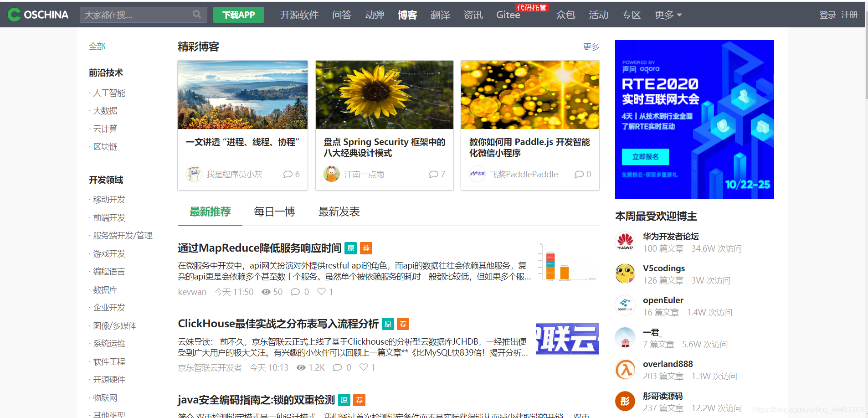Click the OSCHINA logo
Screen dimensions: 868x418
pyautogui.click(x=38, y=15)
